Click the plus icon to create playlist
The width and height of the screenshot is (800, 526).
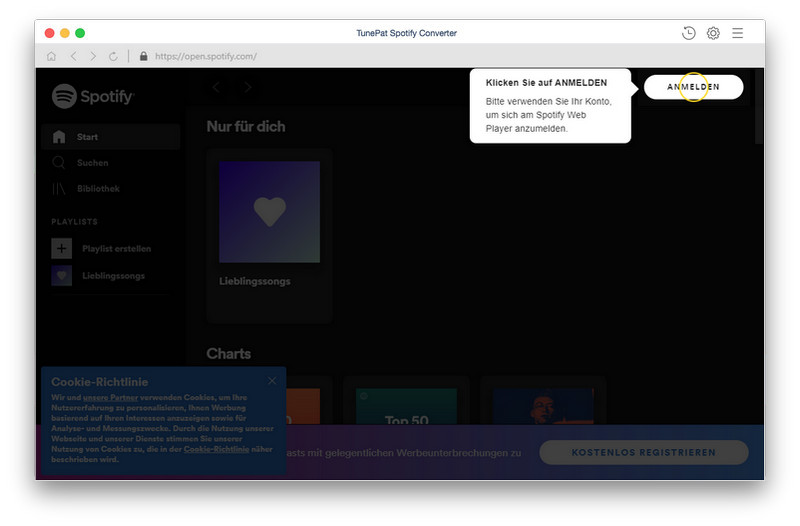click(x=62, y=248)
